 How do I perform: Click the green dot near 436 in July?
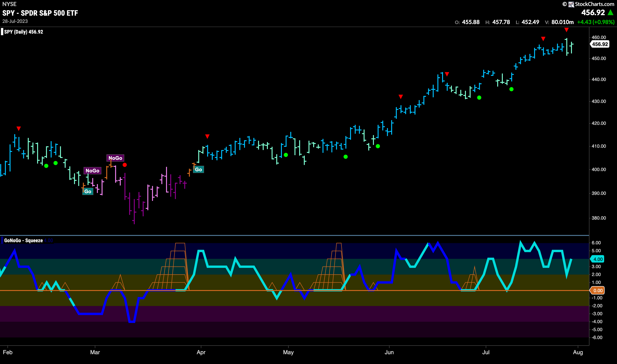point(511,89)
